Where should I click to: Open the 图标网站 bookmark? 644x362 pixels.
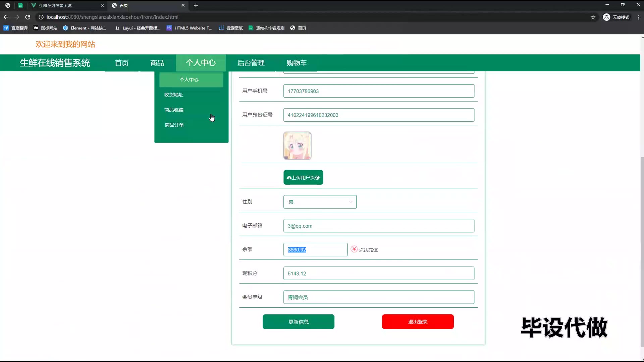point(45,28)
